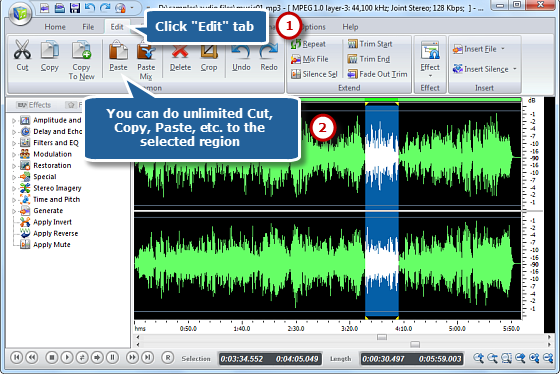The width and height of the screenshot is (560, 374).
Task: Expand the Special node arrow
Action: pos(14,177)
